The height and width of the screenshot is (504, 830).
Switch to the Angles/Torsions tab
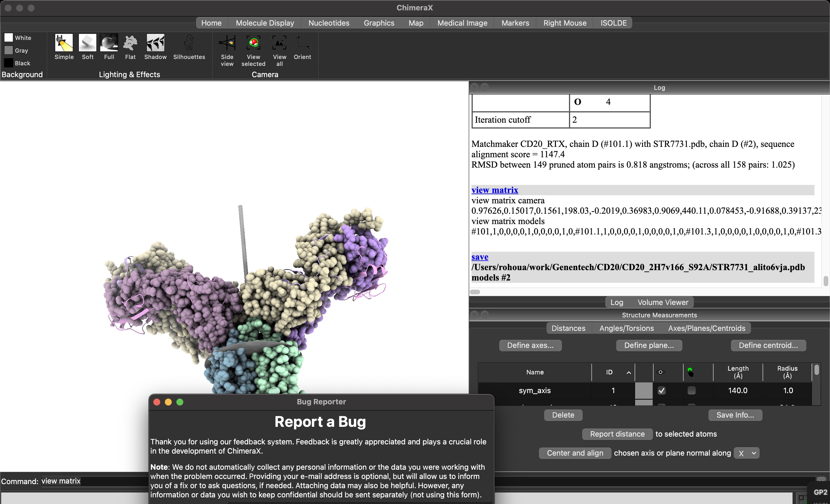point(626,328)
